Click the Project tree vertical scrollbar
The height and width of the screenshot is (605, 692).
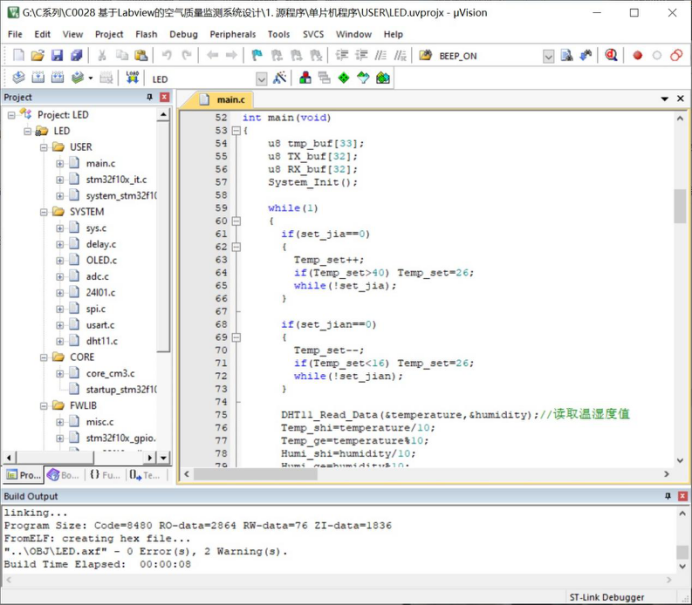[163, 237]
